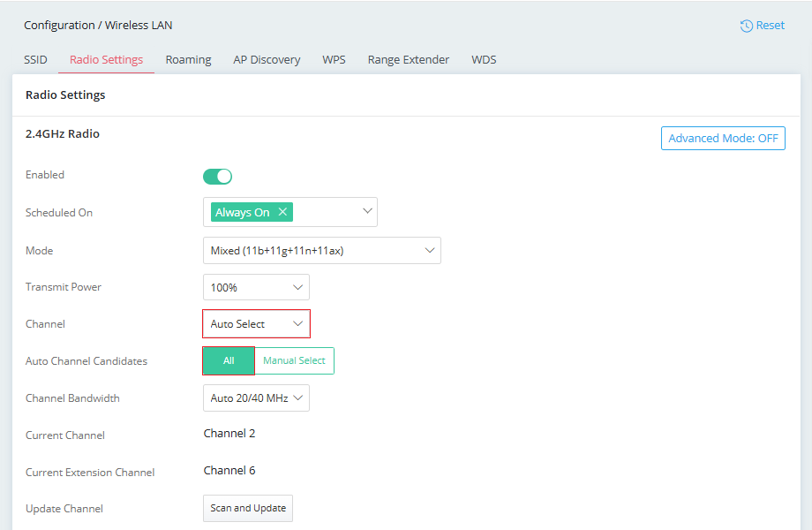812x530 pixels.
Task: Click the Scan and Update button
Action: pyautogui.click(x=248, y=508)
